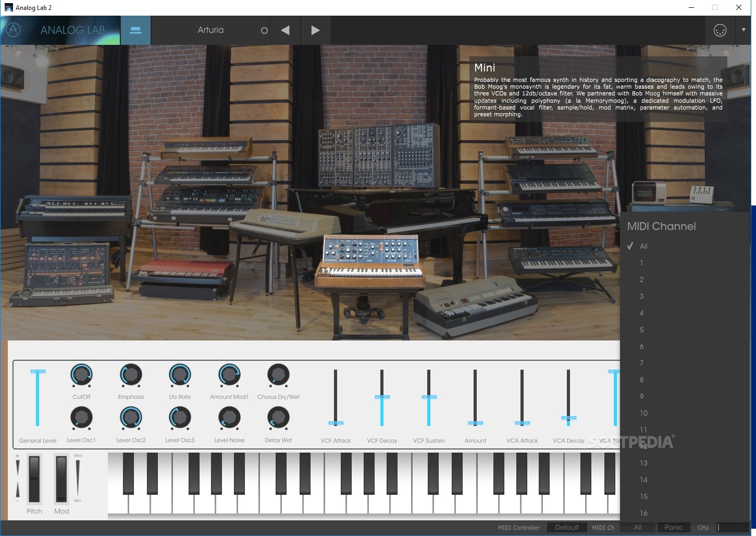Screen dimensions: 756x536
Task: Click the Pitch bend wheel
Action: 34,479
